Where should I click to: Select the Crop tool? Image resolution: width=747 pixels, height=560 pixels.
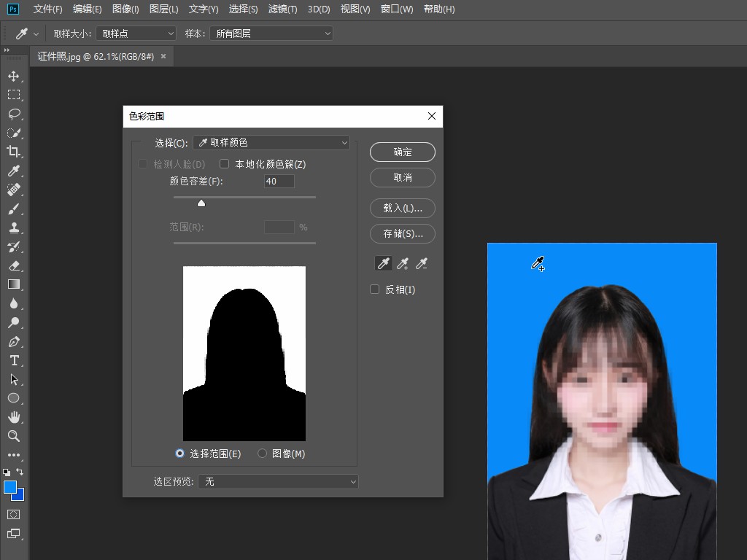(13, 152)
